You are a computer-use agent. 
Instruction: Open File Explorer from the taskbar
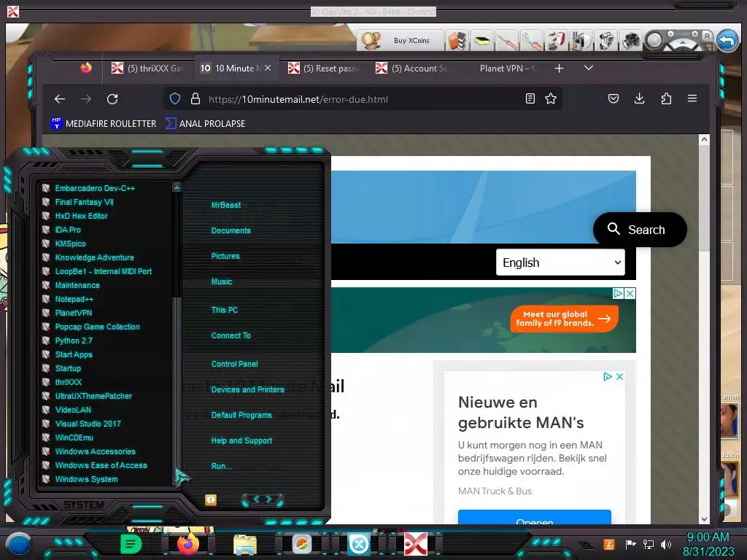245,544
